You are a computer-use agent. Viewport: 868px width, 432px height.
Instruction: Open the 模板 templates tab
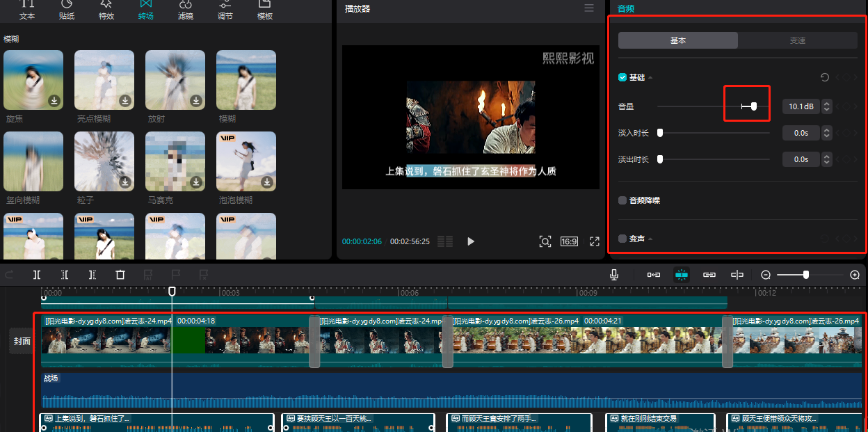click(x=265, y=10)
